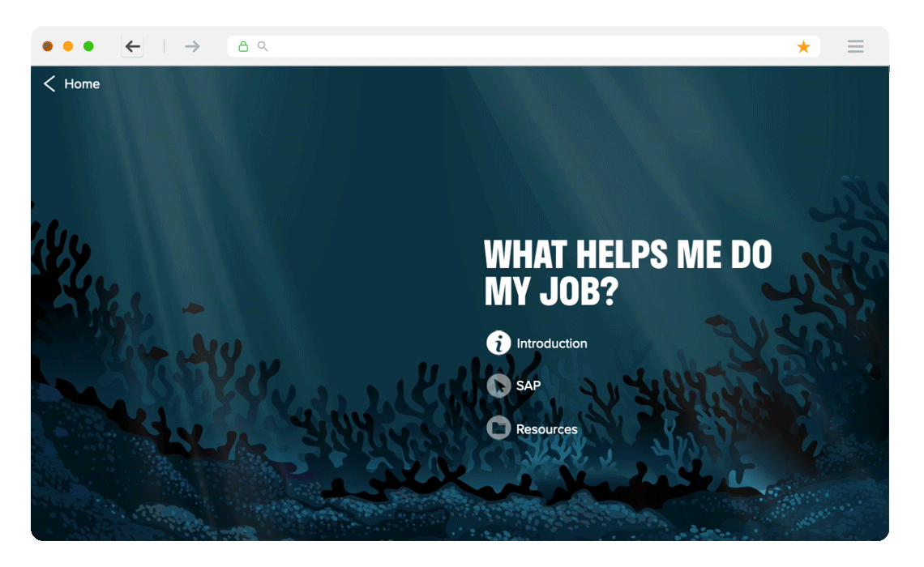Click the back chevron beside Home
Screen dimensions: 924x567
click(x=49, y=84)
